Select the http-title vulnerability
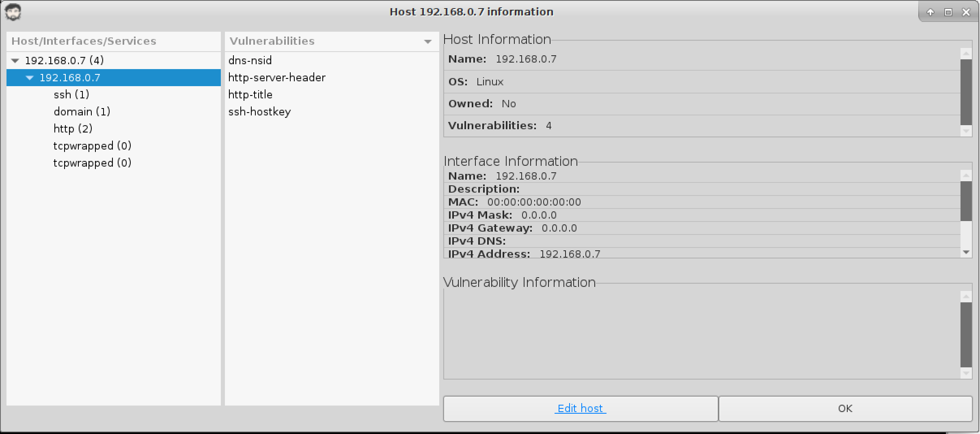980x434 pixels. (x=250, y=95)
